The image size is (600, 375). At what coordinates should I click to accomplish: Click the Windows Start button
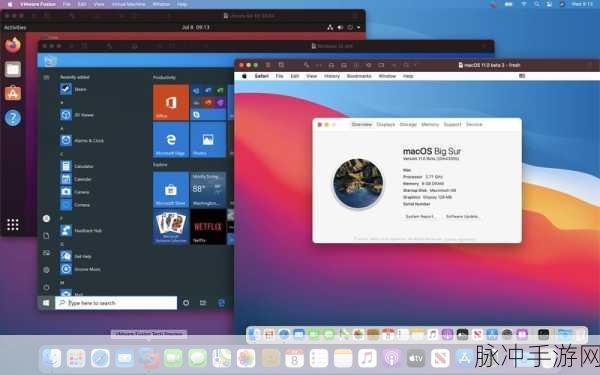46,303
